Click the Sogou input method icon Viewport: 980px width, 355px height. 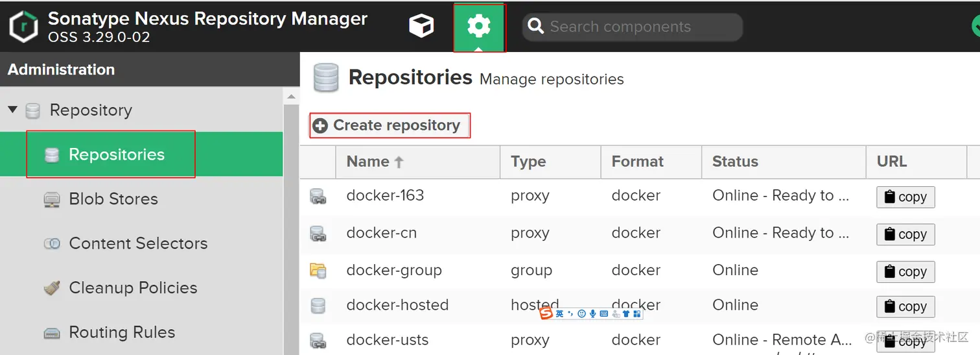(546, 314)
